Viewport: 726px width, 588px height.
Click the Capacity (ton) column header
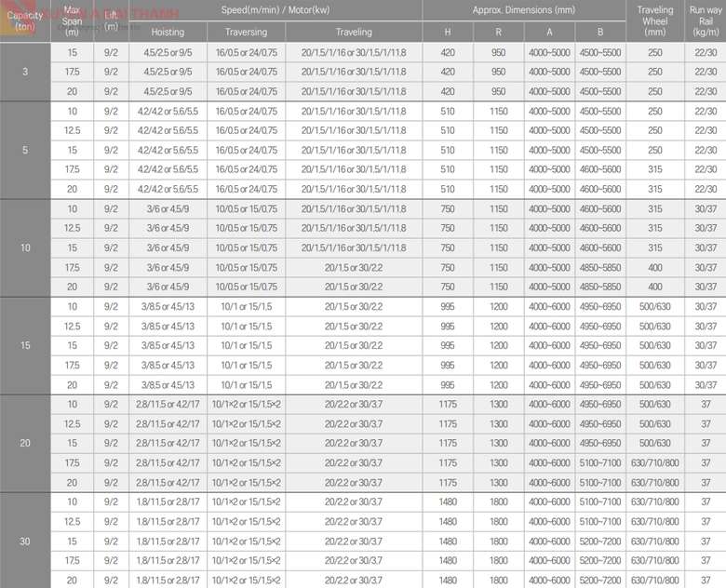[x=25, y=20]
